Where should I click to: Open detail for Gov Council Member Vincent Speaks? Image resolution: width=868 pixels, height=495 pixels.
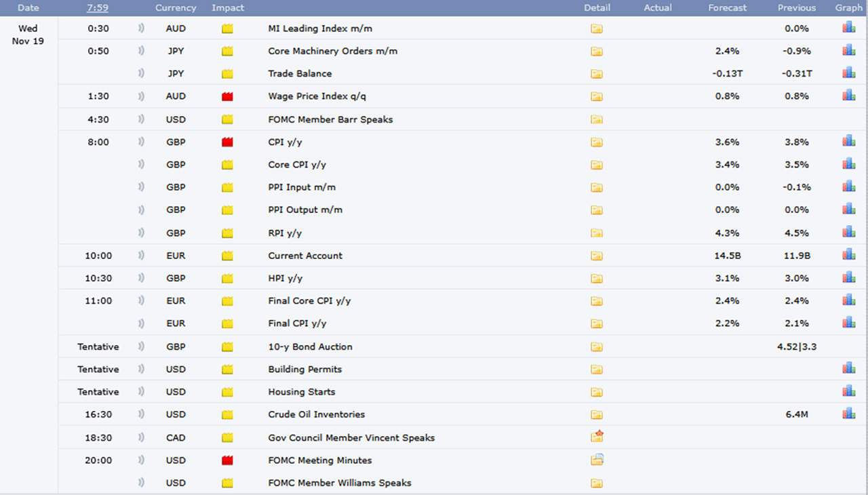597,437
